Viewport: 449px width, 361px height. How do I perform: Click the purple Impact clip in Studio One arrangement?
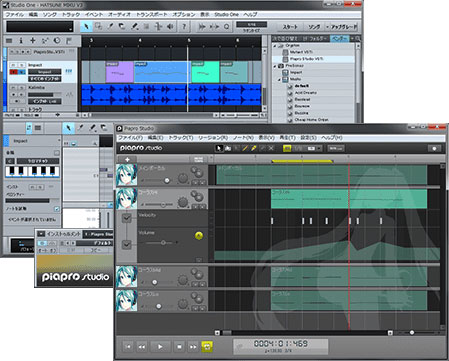[120, 72]
